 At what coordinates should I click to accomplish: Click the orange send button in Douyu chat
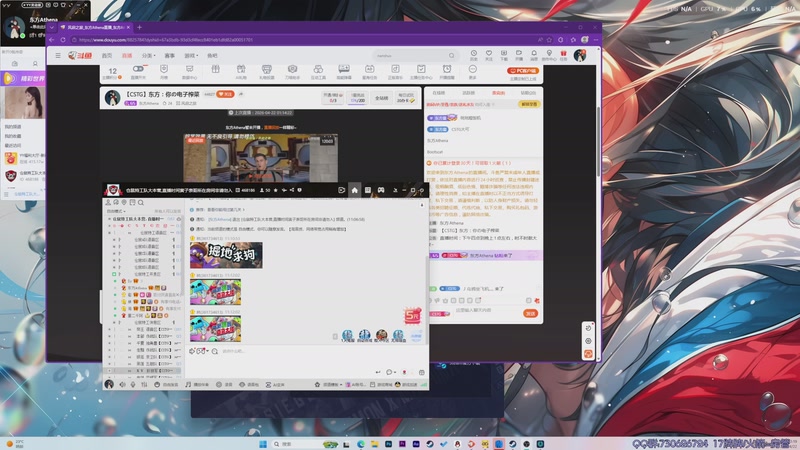click(531, 313)
